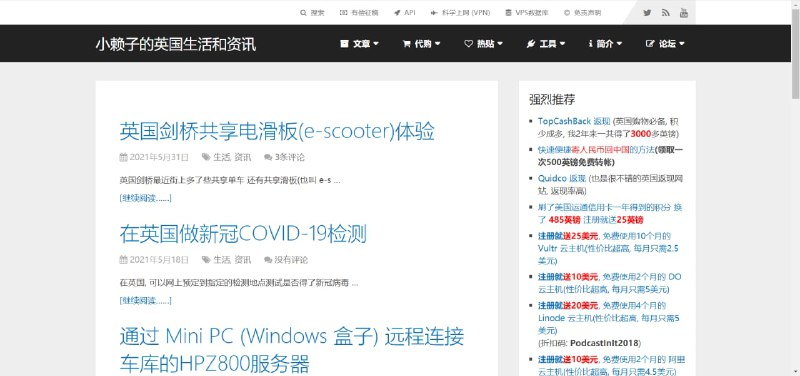
Task: Expand the 代购 shopping cart dropdown
Action: pyautogui.click(x=421, y=44)
